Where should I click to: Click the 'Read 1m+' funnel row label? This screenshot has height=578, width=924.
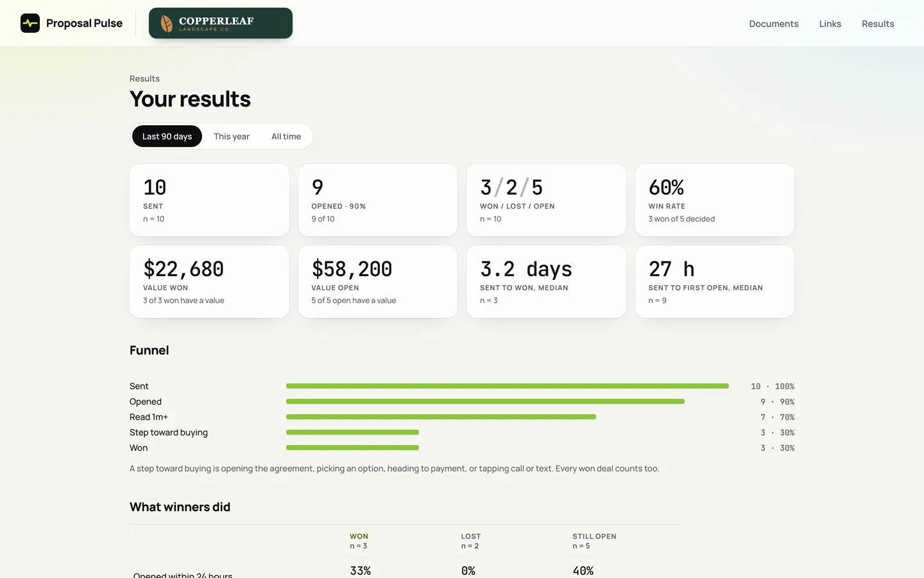pyautogui.click(x=148, y=417)
